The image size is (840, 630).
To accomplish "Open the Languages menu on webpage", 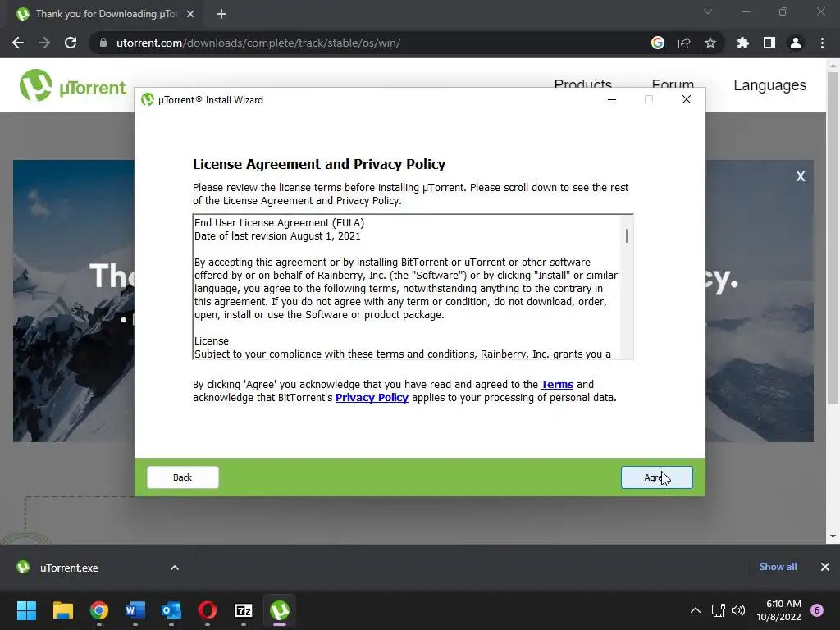I will (x=769, y=85).
